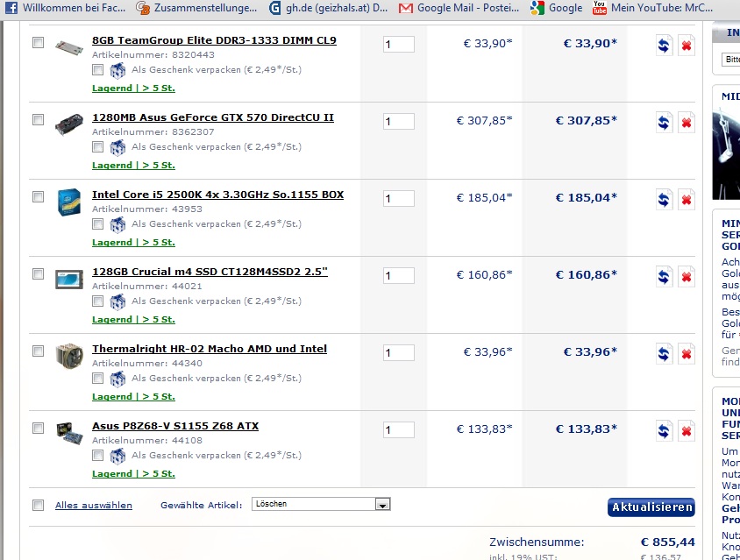The width and height of the screenshot is (740, 560).
Task: Open the Facebook bookmark
Action: [x=65, y=8]
